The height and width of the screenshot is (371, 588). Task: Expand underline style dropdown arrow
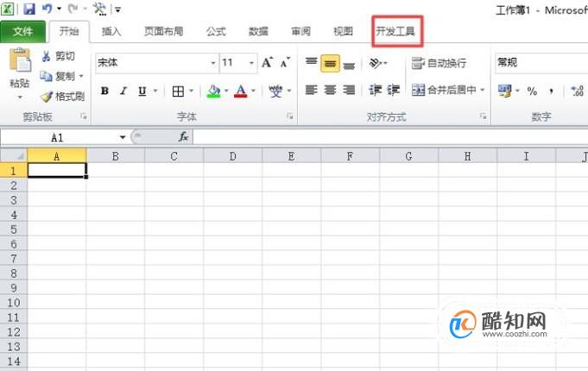click(155, 91)
